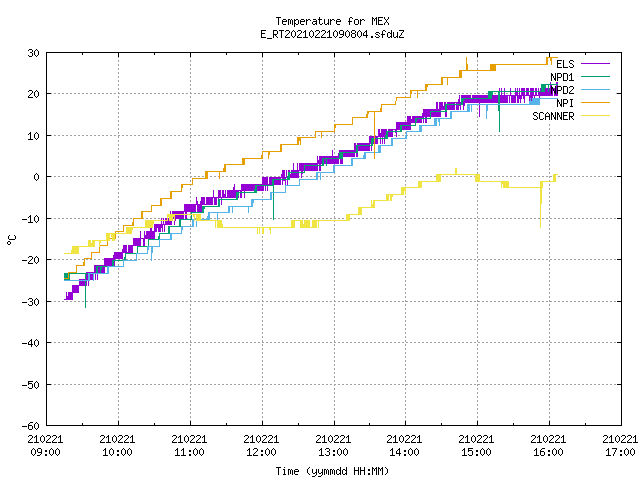Click the orange NPI downward spike near 13:30
Screen dimensions: 640x480
(x=375, y=135)
